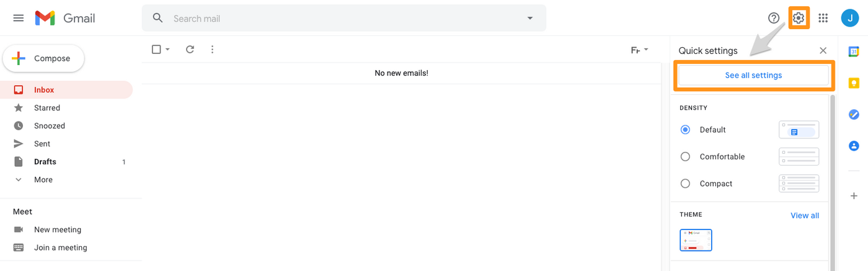The width and height of the screenshot is (868, 271).
Task: Open the Drafts folder
Action: pyautogui.click(x=45, y=162)
